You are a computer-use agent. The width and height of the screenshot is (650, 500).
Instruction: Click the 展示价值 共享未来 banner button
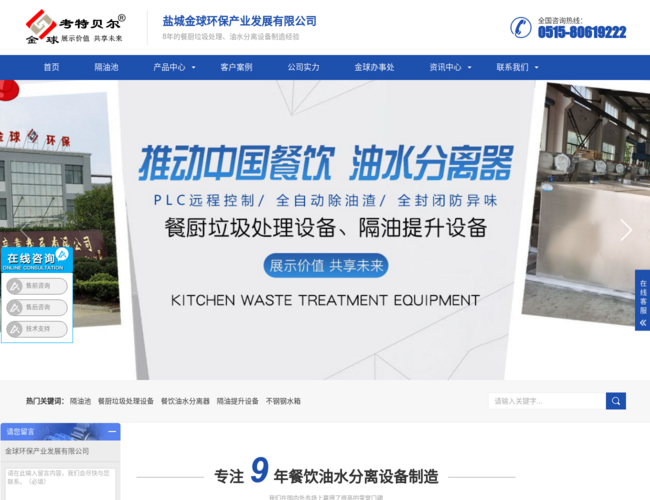[326, 266]
